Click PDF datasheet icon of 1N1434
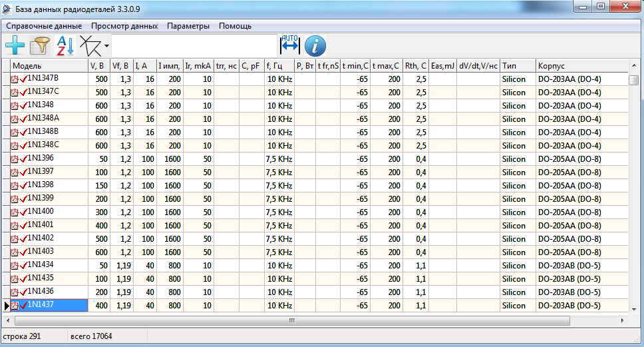This screenshot has width=644, height=347. click(16, 266)
